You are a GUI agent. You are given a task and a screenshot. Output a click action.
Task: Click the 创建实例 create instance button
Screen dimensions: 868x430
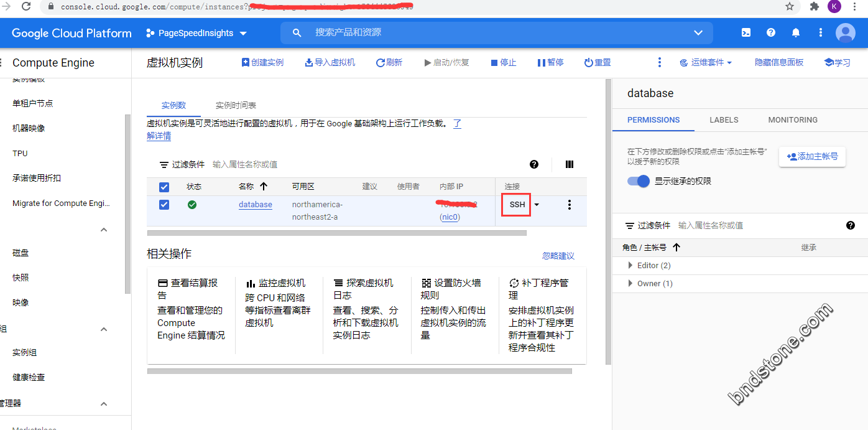tap(262, 63)
